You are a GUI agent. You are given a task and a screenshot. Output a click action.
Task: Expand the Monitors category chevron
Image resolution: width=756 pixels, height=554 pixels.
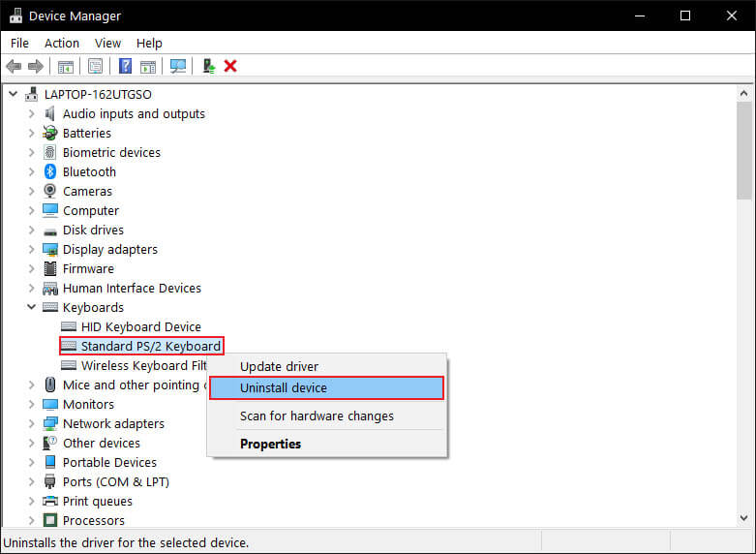pyautogui.click(x=31, y=405)
